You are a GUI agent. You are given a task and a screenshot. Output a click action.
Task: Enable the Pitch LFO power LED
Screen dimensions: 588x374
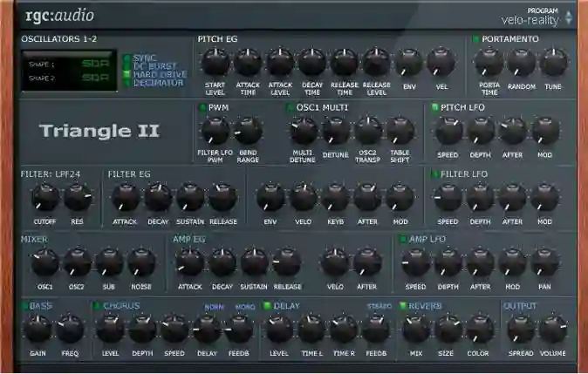pos(435,107)
